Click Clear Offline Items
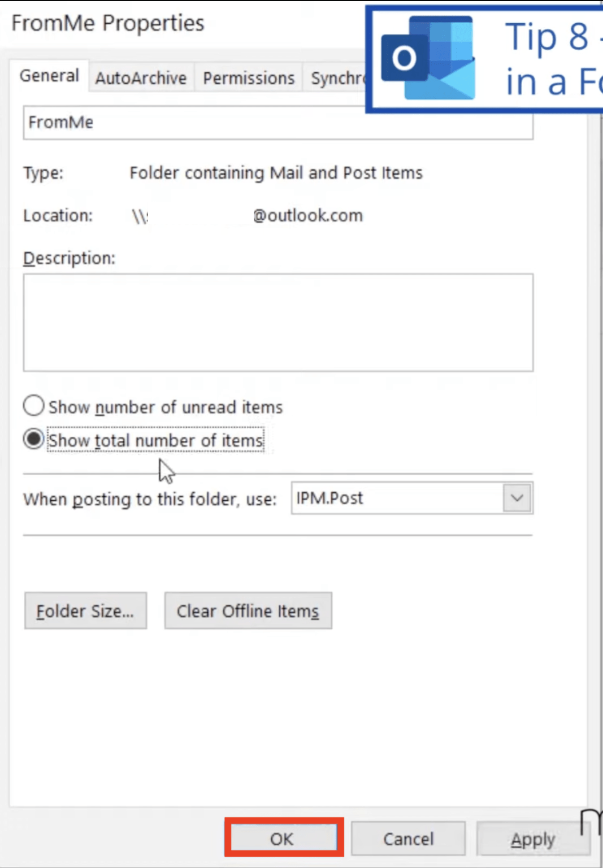This screenshot has width=603, height=868. click(248, 610)
